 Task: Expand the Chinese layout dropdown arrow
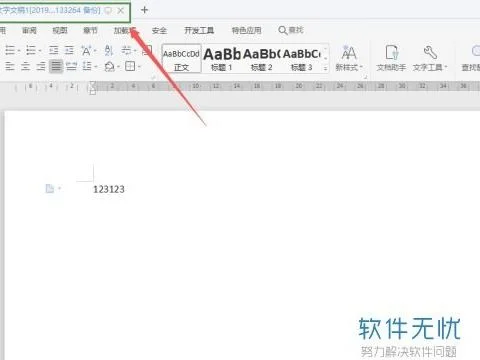[x=95, y=51]
